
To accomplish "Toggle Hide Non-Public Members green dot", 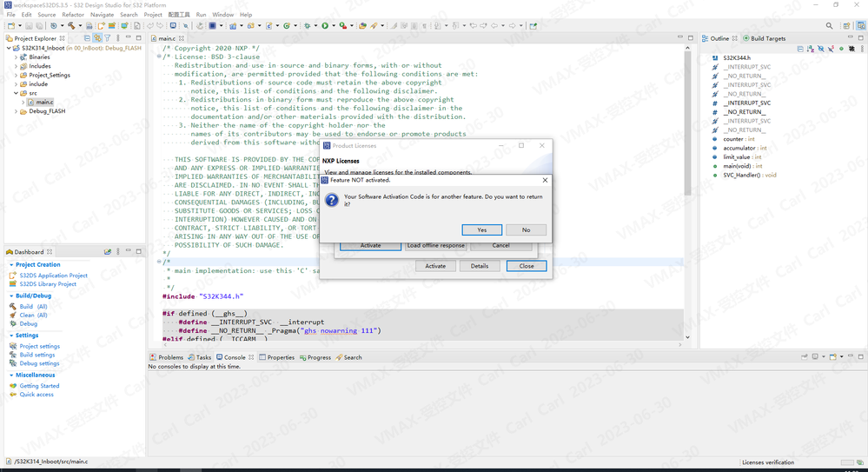I will (841, 49).
